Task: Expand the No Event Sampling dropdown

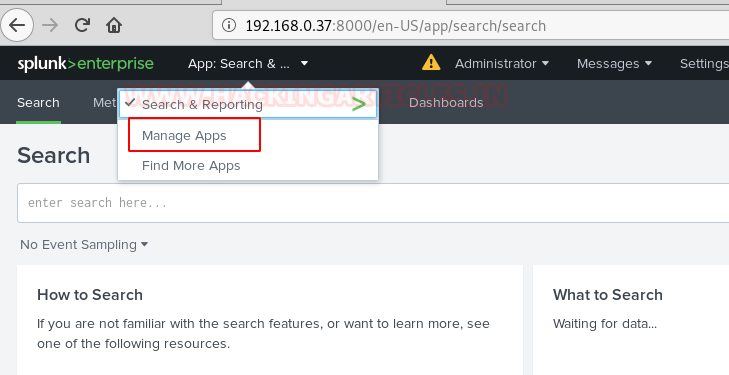Action: pos(84,245)
